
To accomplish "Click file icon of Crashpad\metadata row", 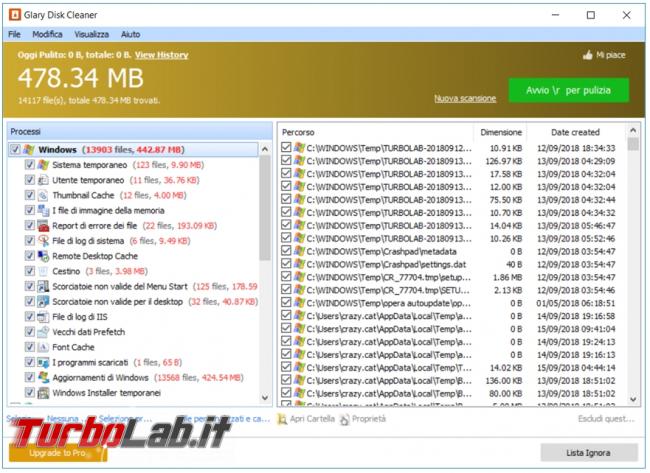I will [x=299, y=251].
